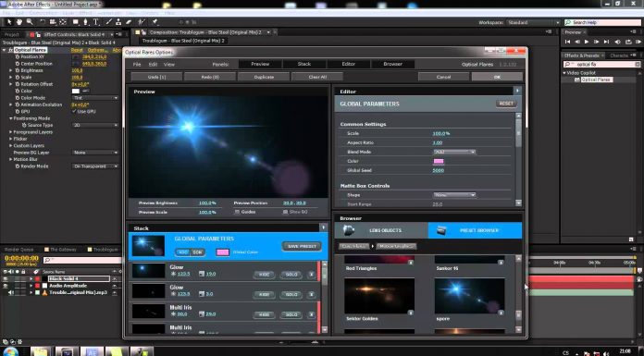Screen dimensions: 644x356
Task: Toggle the Stack panel tab
Action: (x=304, y=64)
